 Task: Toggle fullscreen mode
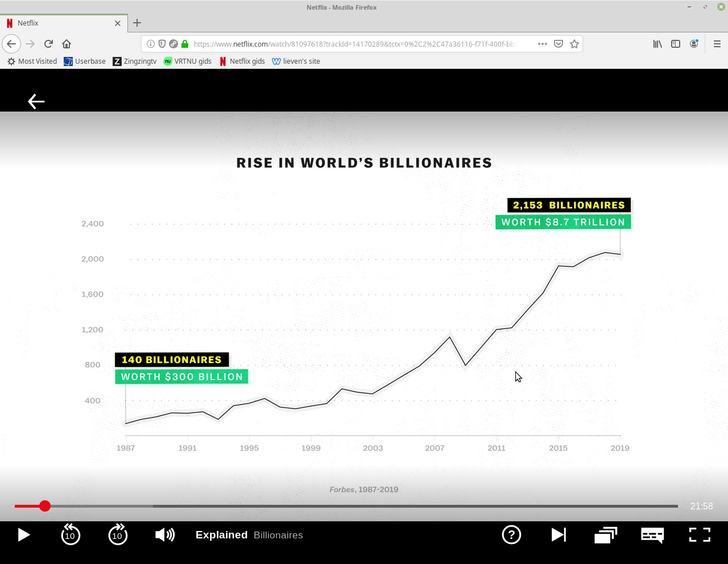click(x=700, y=535)
